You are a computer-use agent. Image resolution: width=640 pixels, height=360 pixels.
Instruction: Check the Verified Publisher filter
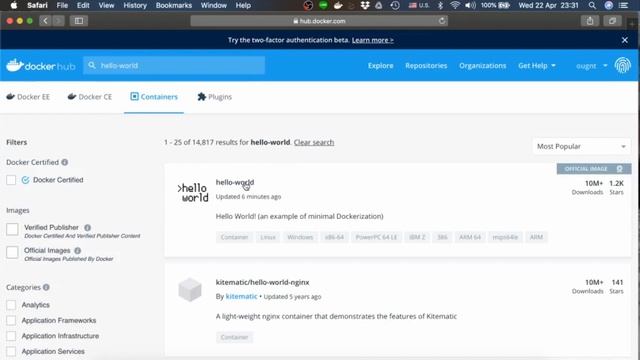12,229
